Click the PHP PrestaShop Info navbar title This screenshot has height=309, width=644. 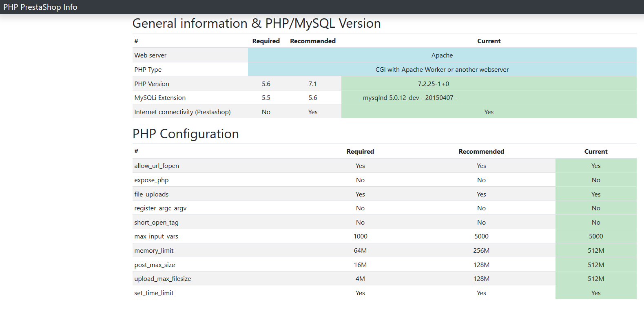pyautogui.click(x=40, y=7)
